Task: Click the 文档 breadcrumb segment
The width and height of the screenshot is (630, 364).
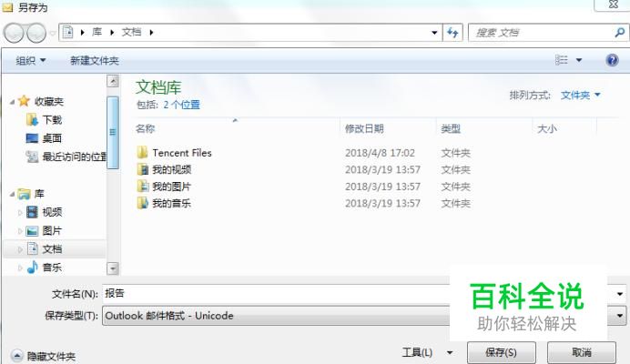Action: pos(131,32)
